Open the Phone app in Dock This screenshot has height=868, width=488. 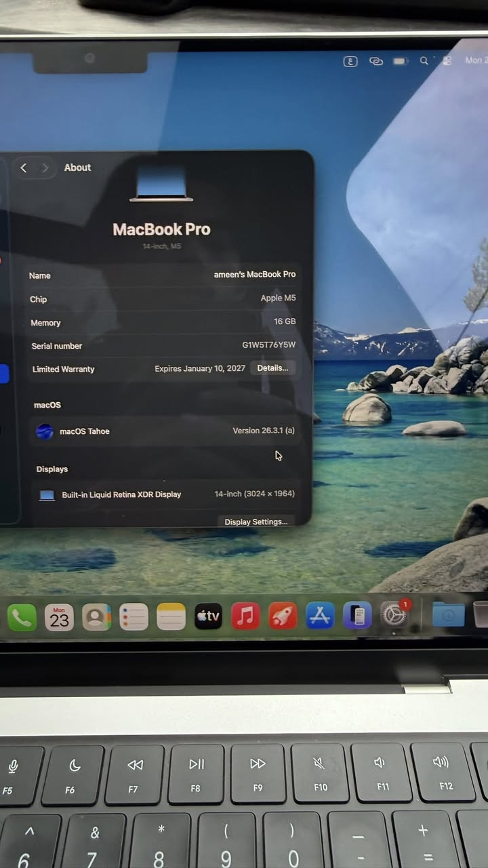[22, 618]
